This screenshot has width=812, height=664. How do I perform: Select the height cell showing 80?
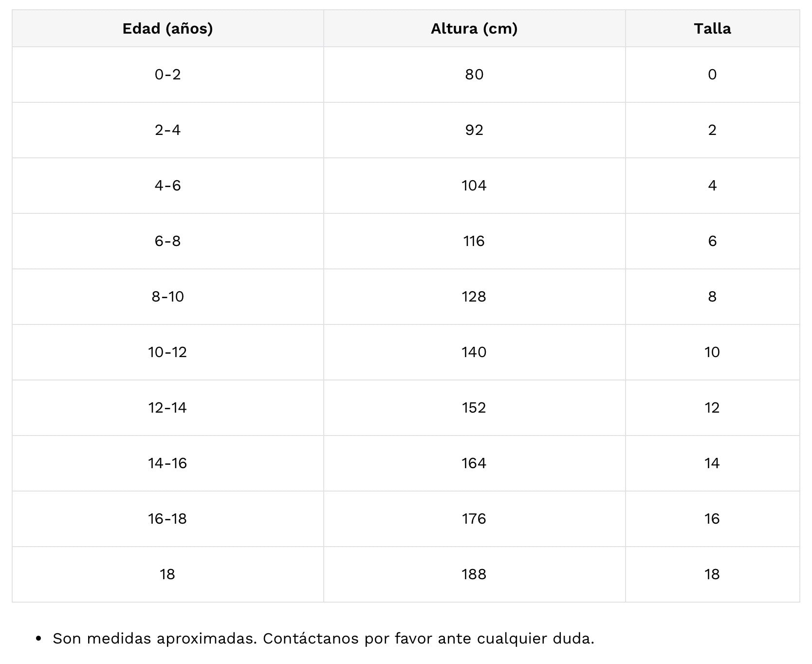(x=474, y=75)
